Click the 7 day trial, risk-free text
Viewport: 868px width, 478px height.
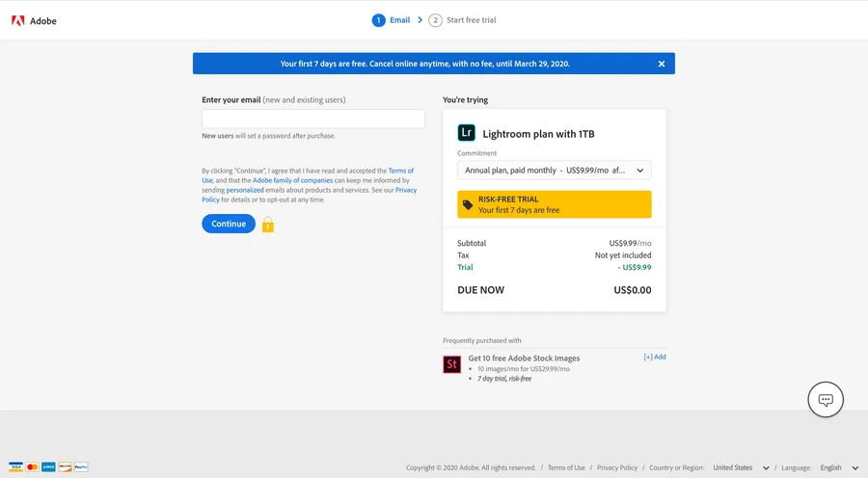coord(504,379)
